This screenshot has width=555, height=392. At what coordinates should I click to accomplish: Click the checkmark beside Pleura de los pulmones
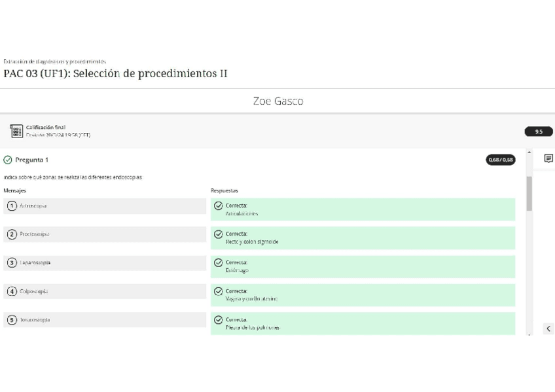click(x=219, y=320)
